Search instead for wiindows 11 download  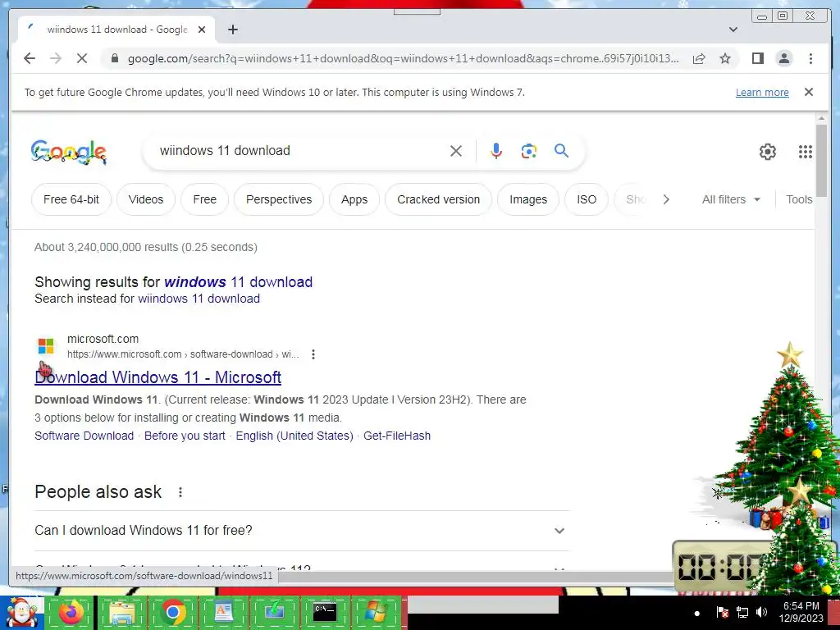point(199,299)
